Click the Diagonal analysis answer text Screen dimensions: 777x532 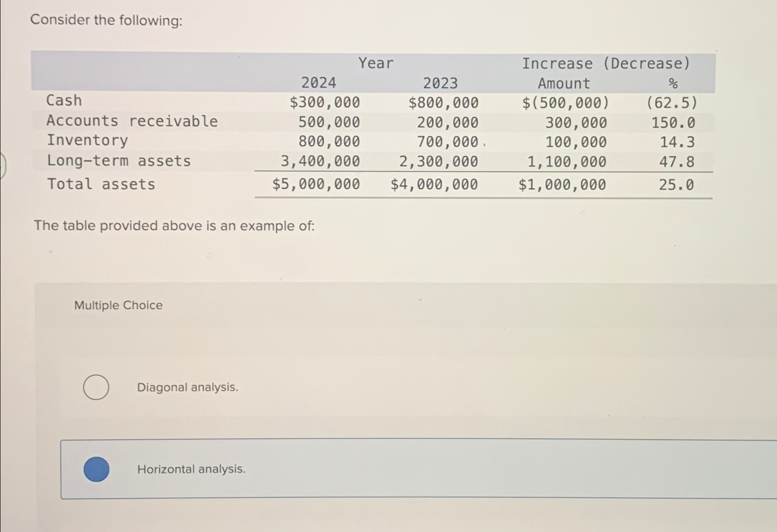188,387
